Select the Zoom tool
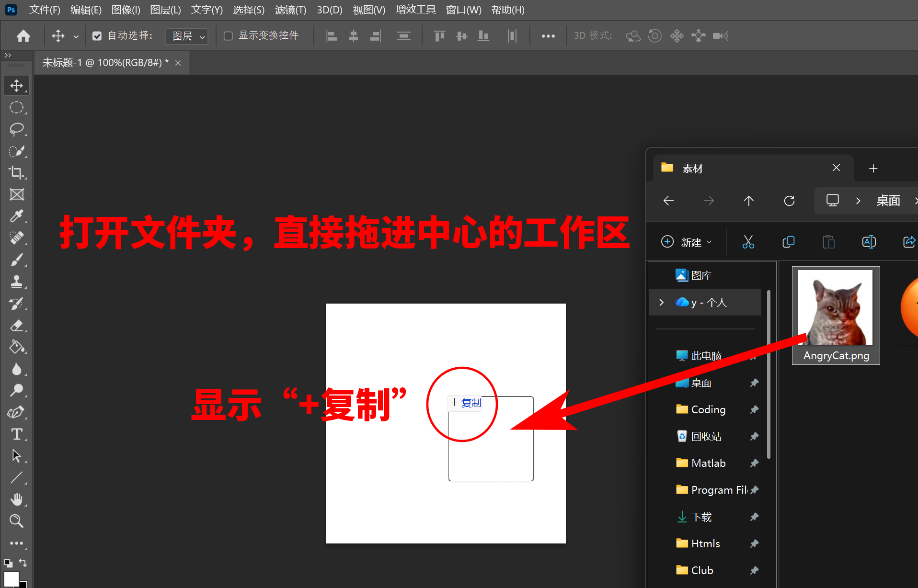The width and height of the screenshot is (918, 588). (17, 521)
